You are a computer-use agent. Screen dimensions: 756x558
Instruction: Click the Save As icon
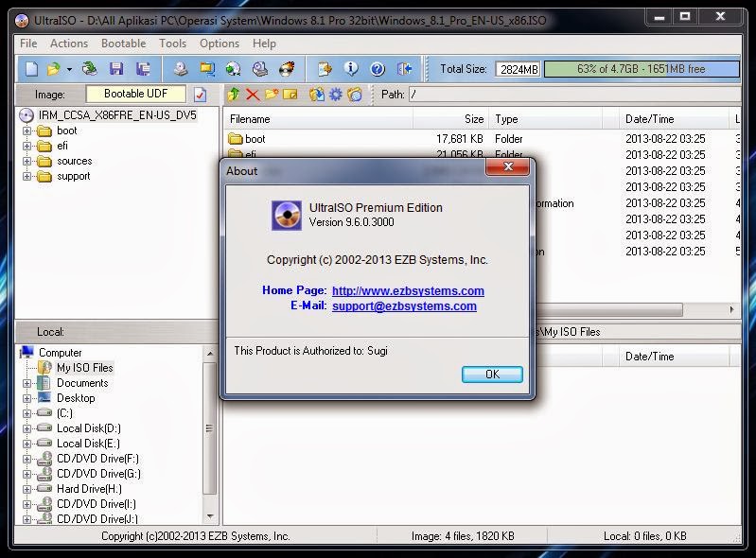pos(143,69)
